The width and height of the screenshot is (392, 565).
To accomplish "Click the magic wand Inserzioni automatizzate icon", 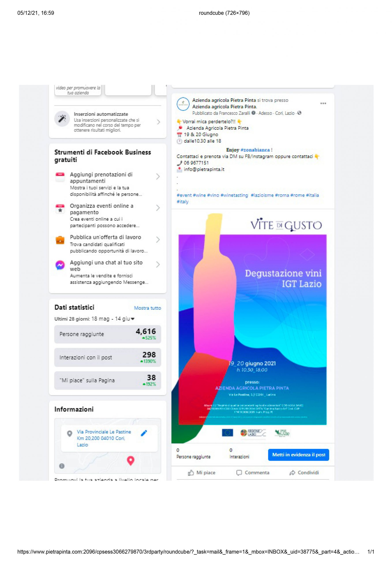I will click(62, 119).
